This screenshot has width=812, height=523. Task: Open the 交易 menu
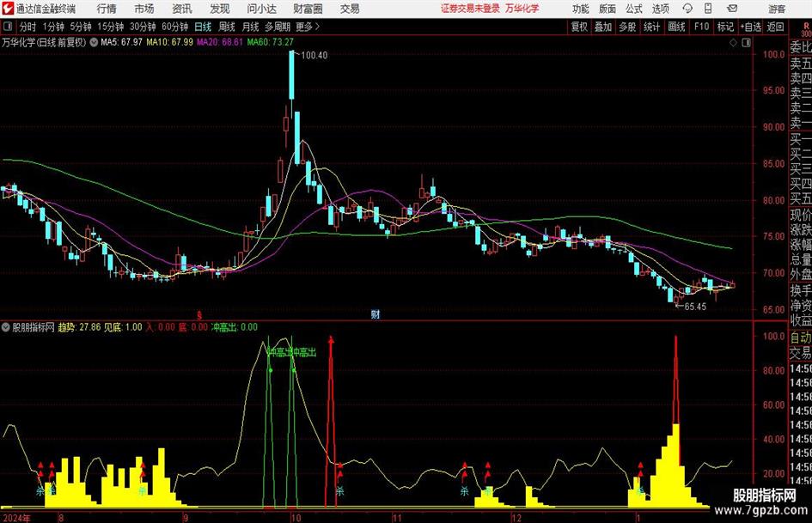click(350, 9)
